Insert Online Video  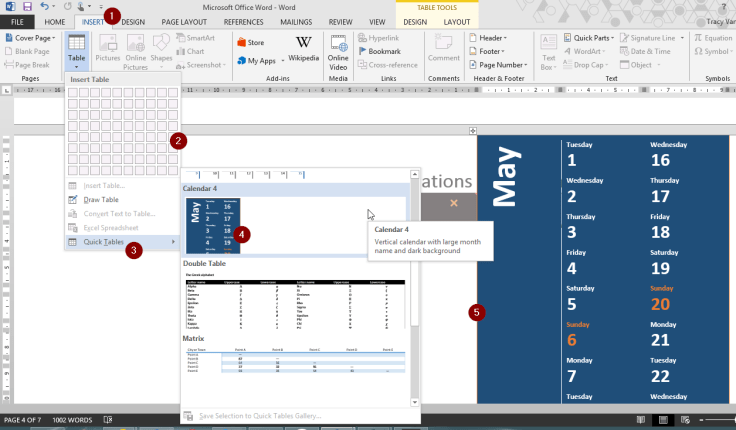tap(338, 53)
